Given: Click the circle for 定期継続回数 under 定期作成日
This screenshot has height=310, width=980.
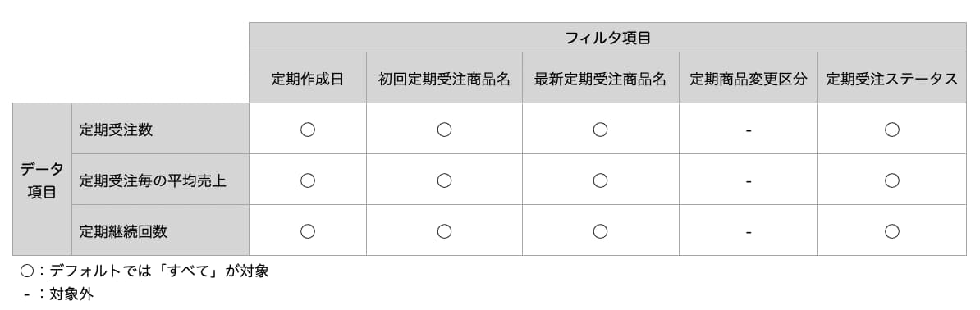Looking at the screenshot, I should [x=308, y=231].
